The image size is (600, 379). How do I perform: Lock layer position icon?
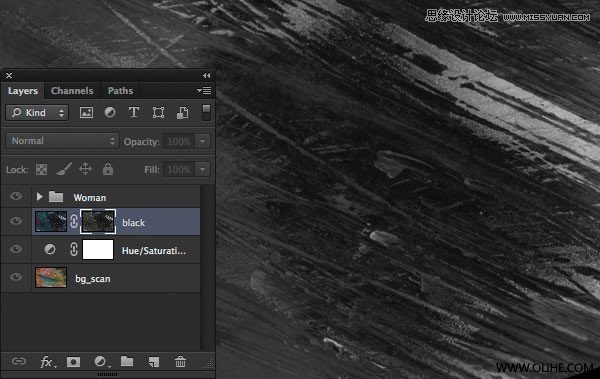pos(85,169)
